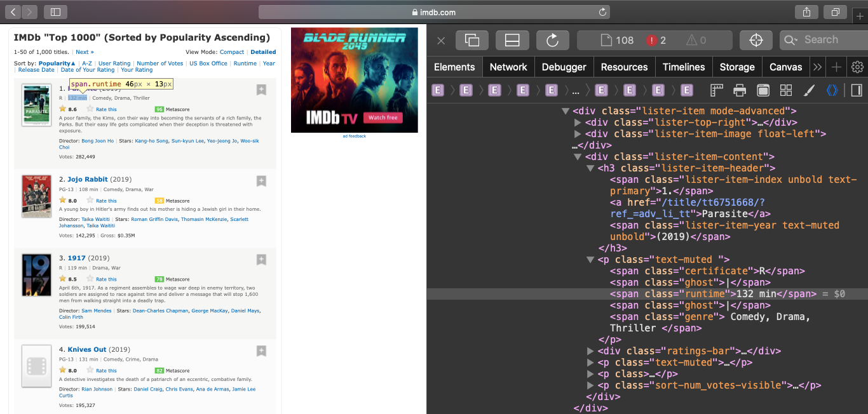The width and height of the screenshot is (868, 414).
Task: Open Web Inspector settings gear
Action: [857, 67]
